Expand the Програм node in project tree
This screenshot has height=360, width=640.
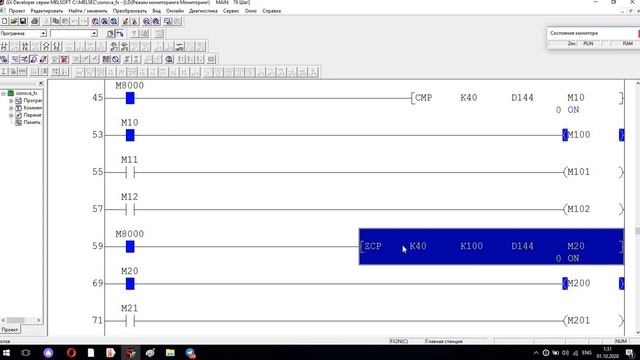click(11, 100)
